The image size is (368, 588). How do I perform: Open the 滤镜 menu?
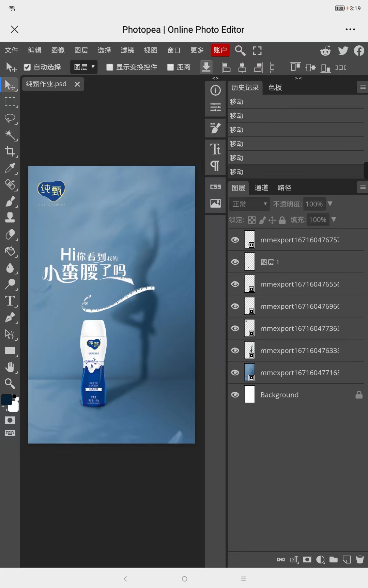click(127, 50)
